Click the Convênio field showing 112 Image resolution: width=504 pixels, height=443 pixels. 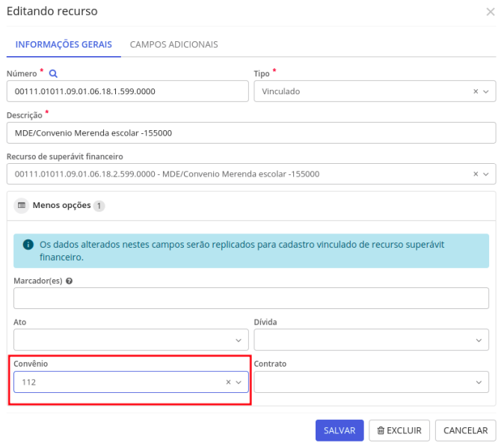point(131,382)
